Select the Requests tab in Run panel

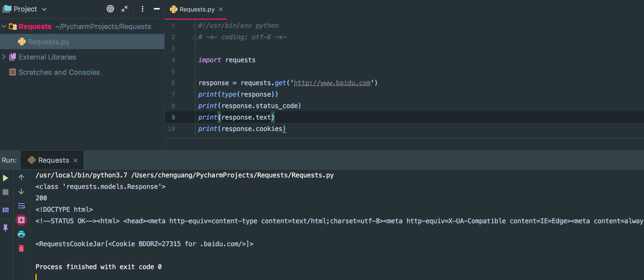(x=53, y=160)
